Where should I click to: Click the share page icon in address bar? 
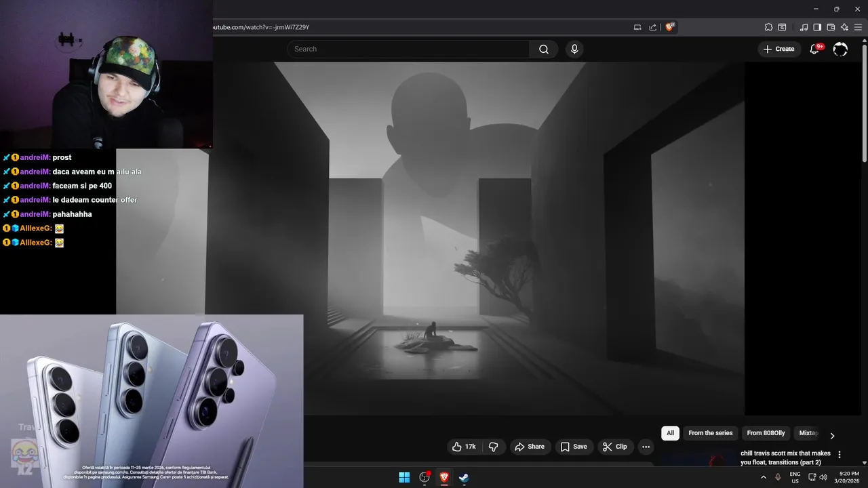[x=652, y=27]
